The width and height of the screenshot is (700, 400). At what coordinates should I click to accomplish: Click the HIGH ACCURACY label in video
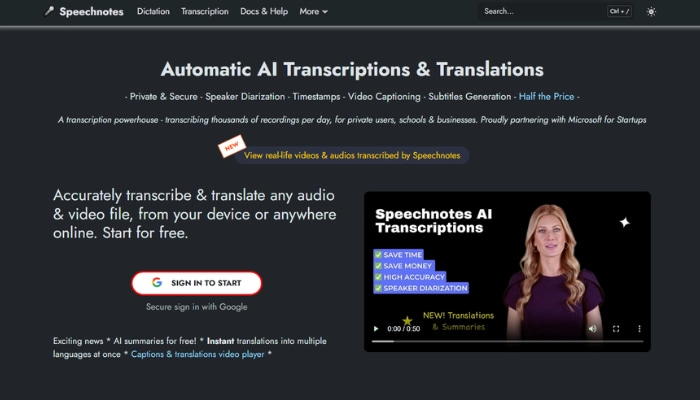410,277
